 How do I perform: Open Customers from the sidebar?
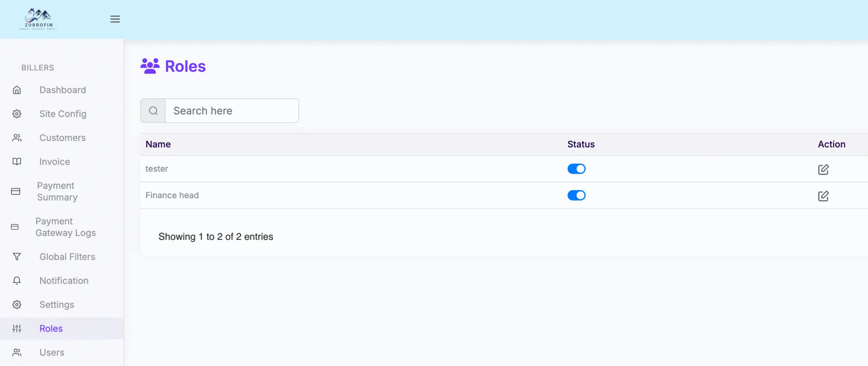coord(62,138)
